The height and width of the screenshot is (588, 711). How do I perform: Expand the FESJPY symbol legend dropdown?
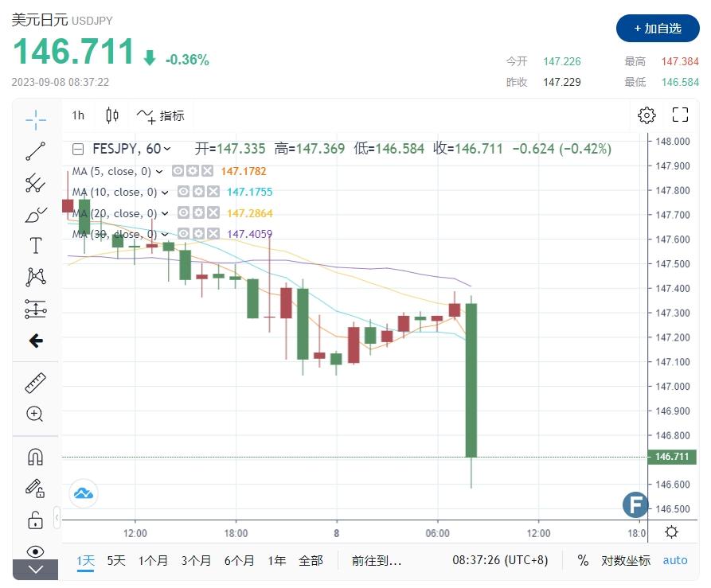pyautogui.click(x=167, y=149)
